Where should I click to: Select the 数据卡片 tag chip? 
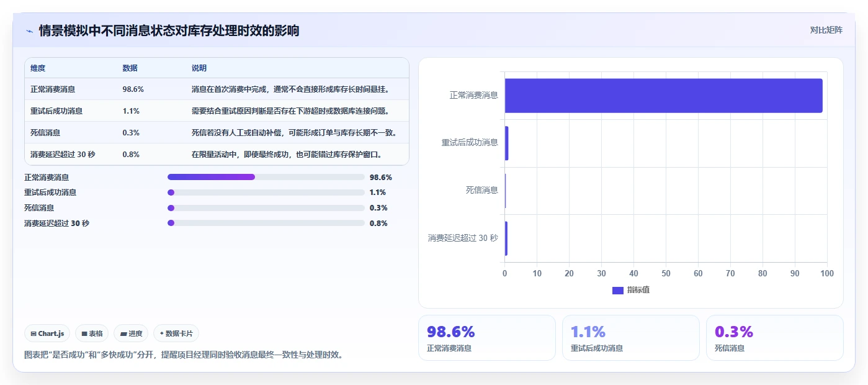pos(176,333)
